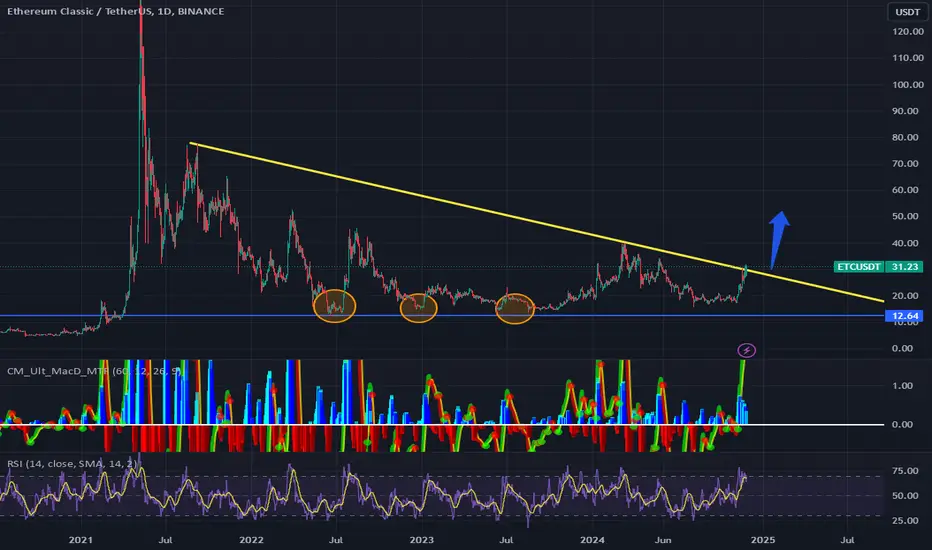The width and height of the screenshot is (932, 550).
Task: Click the 12.64 horizontal line price label
Action: click(x=904, y=316)
